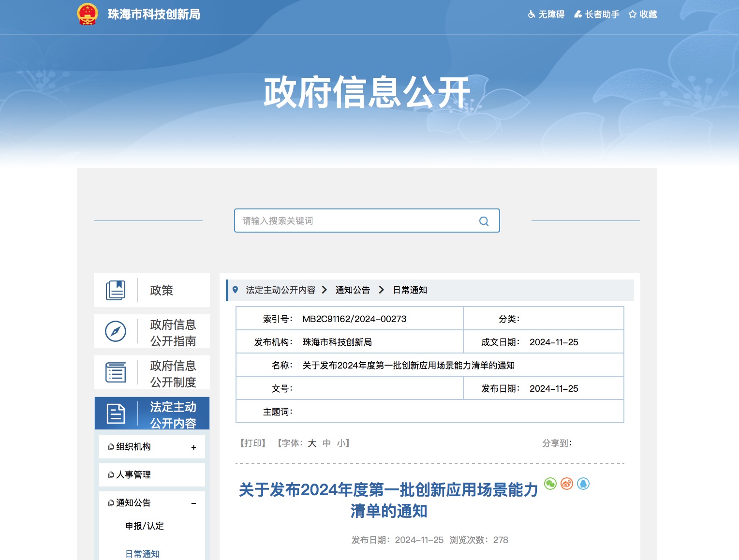Collapse the 通知公告 section with minus
The height and width of the screenshot is (560, 739).
click(x=193, y=503)
